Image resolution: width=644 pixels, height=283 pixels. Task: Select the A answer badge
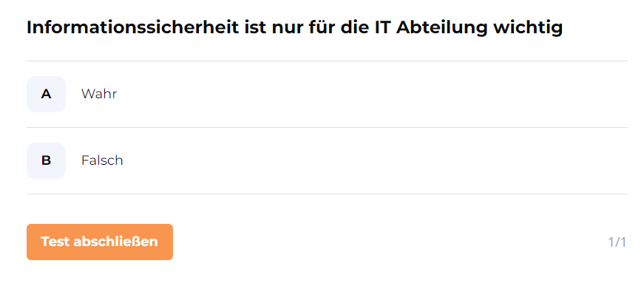[46, 94]
